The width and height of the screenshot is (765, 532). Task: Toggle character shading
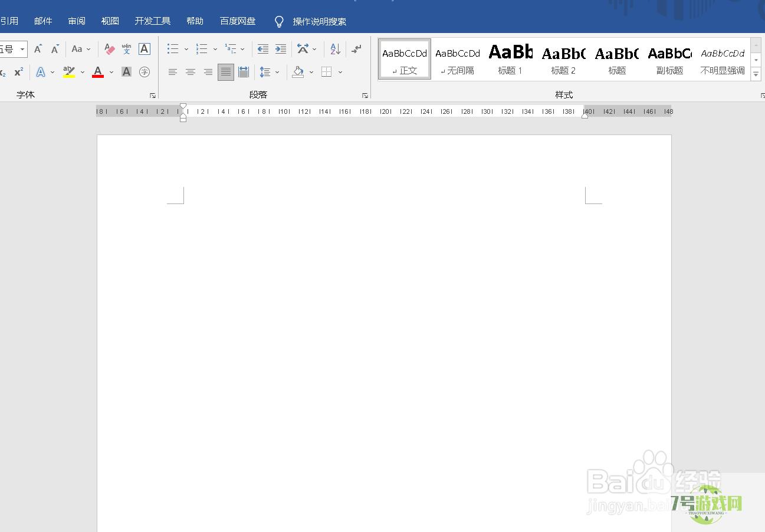click(126, 72)
